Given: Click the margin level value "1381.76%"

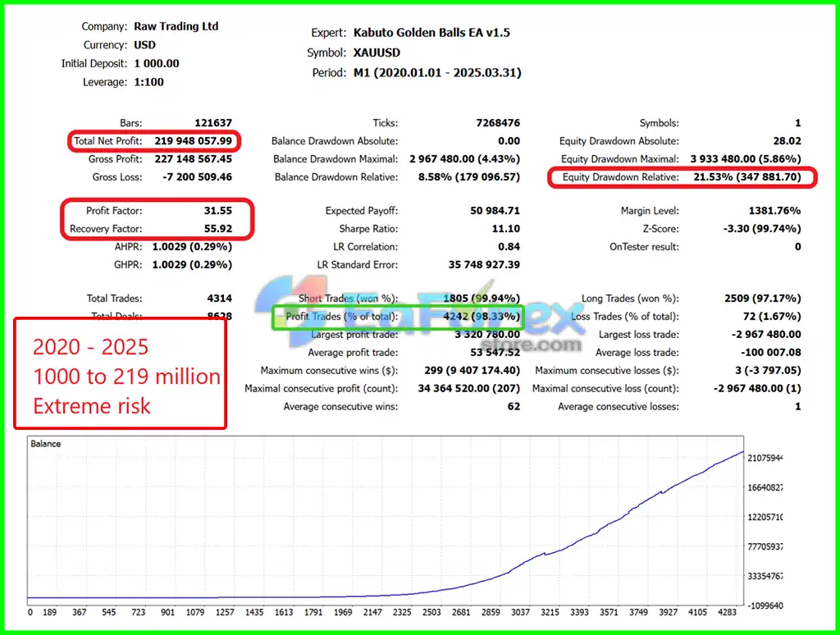Looking at the screenshot, I should [x=774, y=211].
